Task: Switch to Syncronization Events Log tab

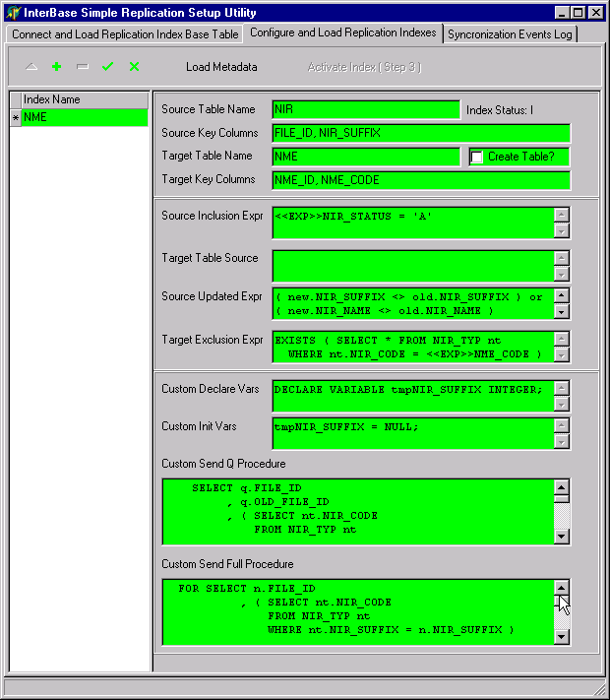Action: click(510, 34)
